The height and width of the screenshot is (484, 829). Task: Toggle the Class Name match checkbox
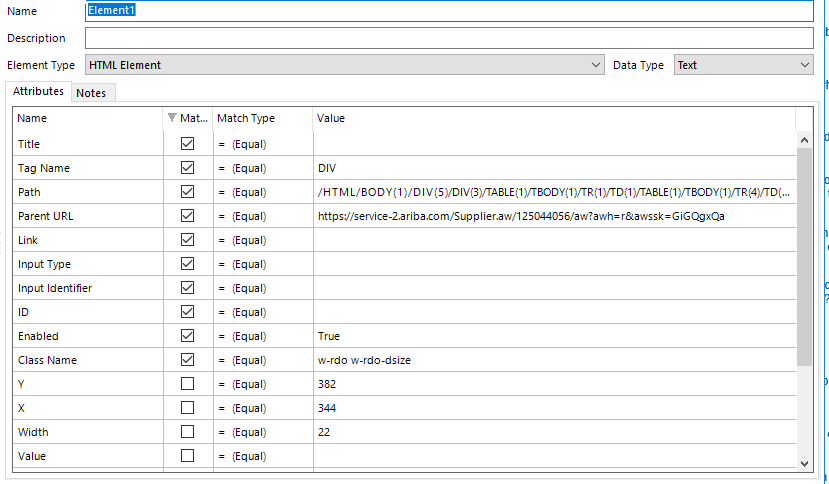tap(187, 360)
